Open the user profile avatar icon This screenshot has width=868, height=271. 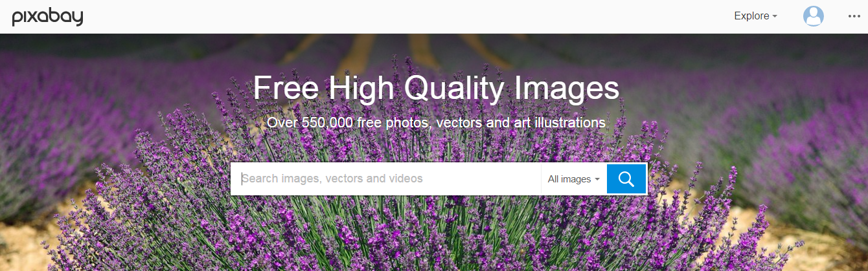tap(813, 16)
